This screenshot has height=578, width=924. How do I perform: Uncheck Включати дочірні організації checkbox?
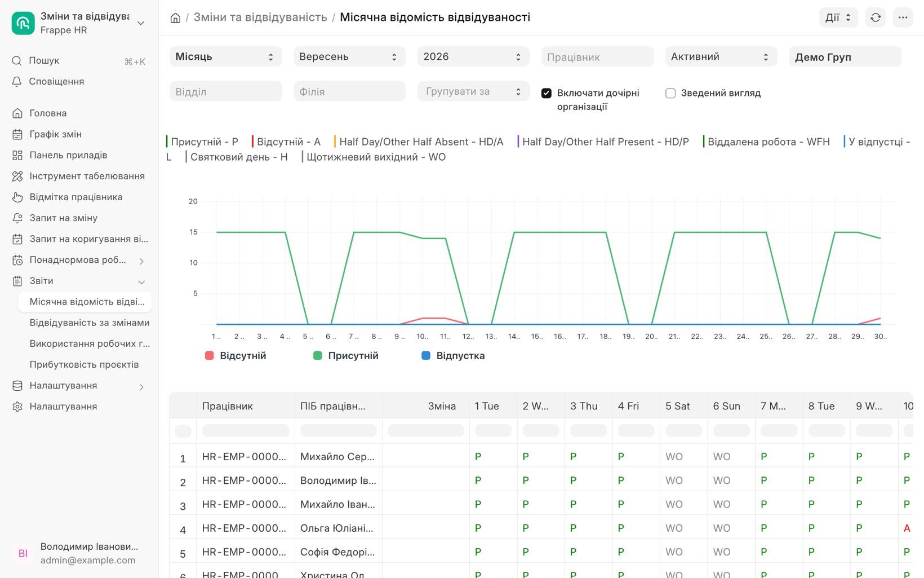coord(546,93)
